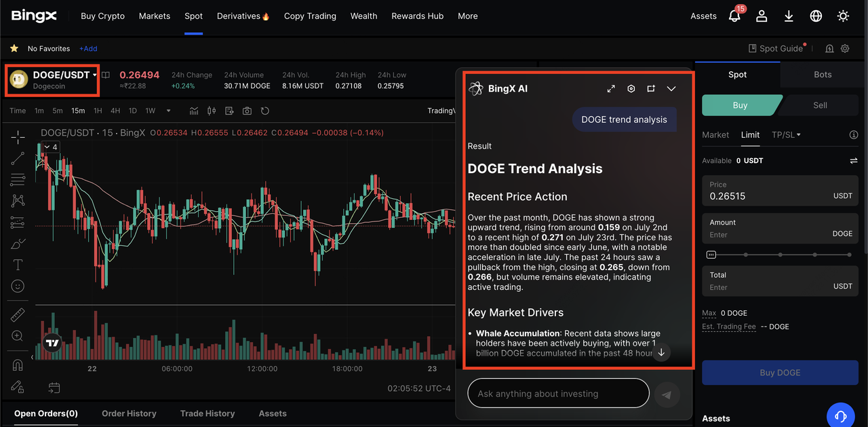This screenshot has height=427, width=868.
Task: Collapse the BingX AI panel chevron
Action: pyautogui.click(x=671, y=89)
